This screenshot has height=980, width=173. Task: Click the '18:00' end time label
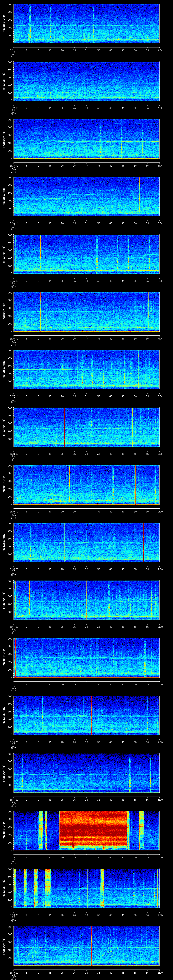click(x=159, y=972)
